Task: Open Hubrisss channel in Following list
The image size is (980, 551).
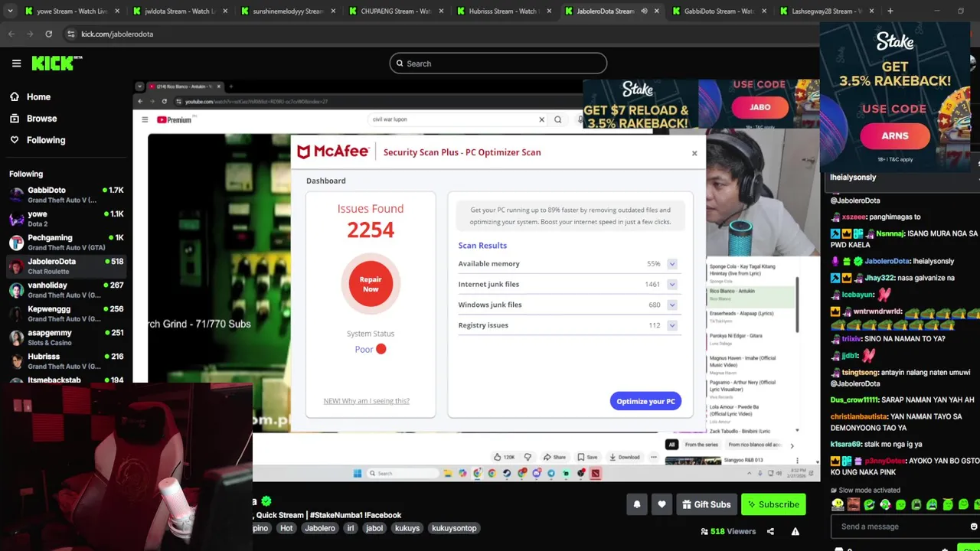Action: 65,360
